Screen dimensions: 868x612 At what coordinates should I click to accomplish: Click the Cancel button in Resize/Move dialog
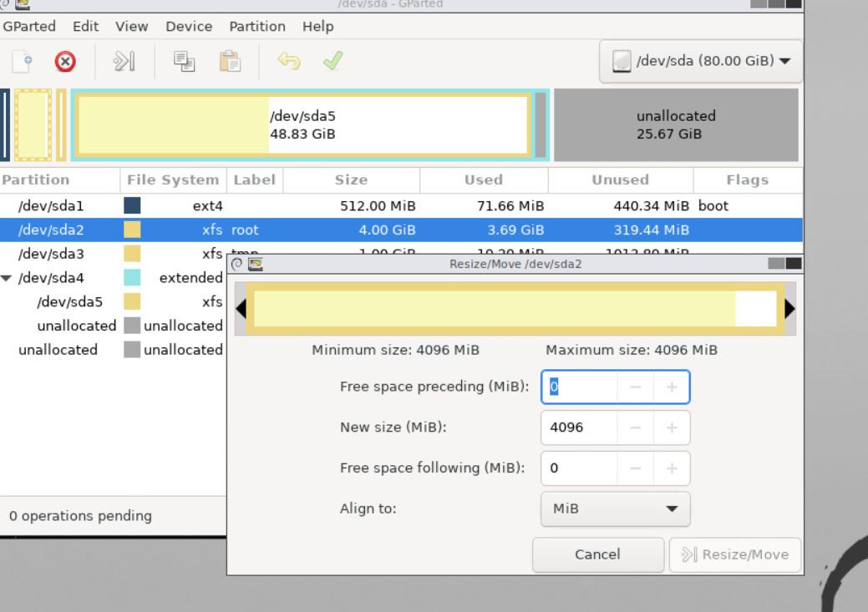pos(598,554)
